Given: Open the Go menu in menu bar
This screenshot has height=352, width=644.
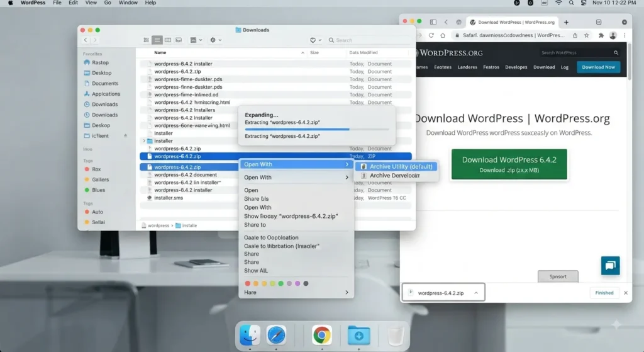Looking at the screenshot, I should click(108, 3).
